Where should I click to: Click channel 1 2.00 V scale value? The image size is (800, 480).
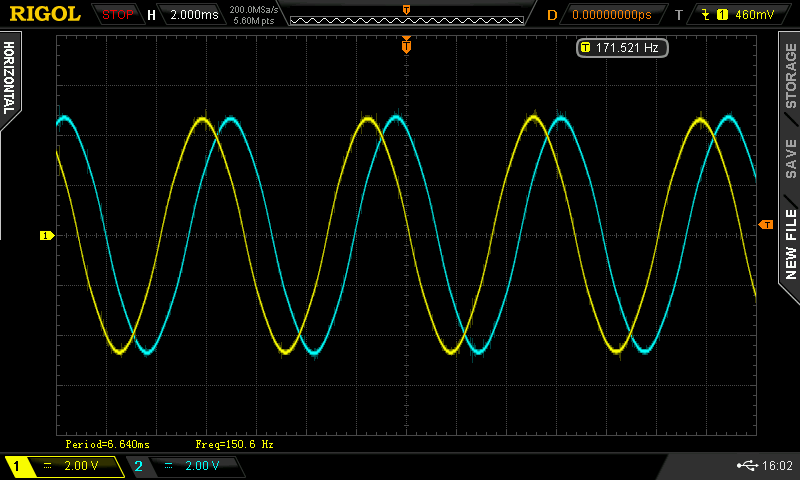tap(81, 465)
